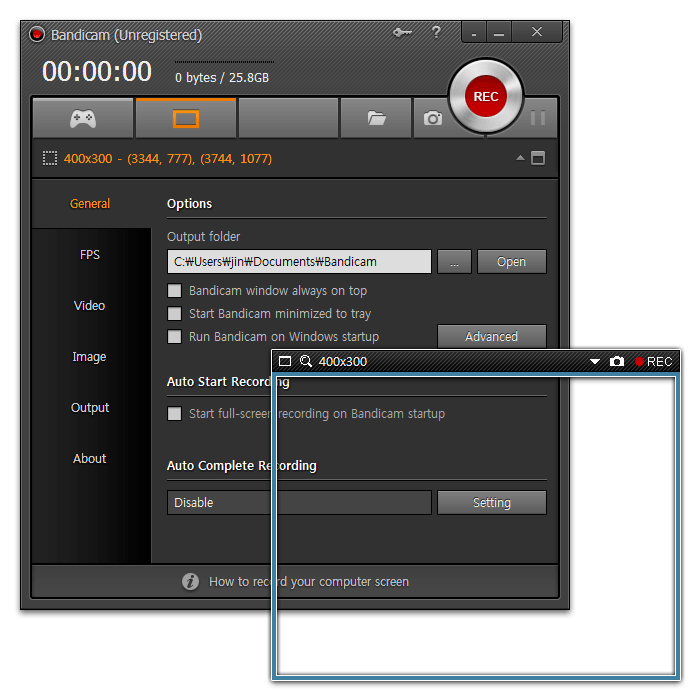
Task: Click rectangle icon in the capture frame bar
Action: click(285, 361)
